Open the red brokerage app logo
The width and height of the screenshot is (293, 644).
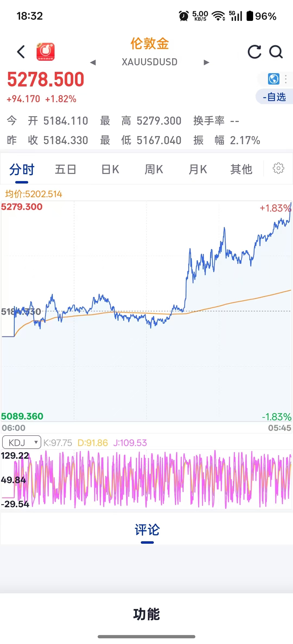point(46,52)
